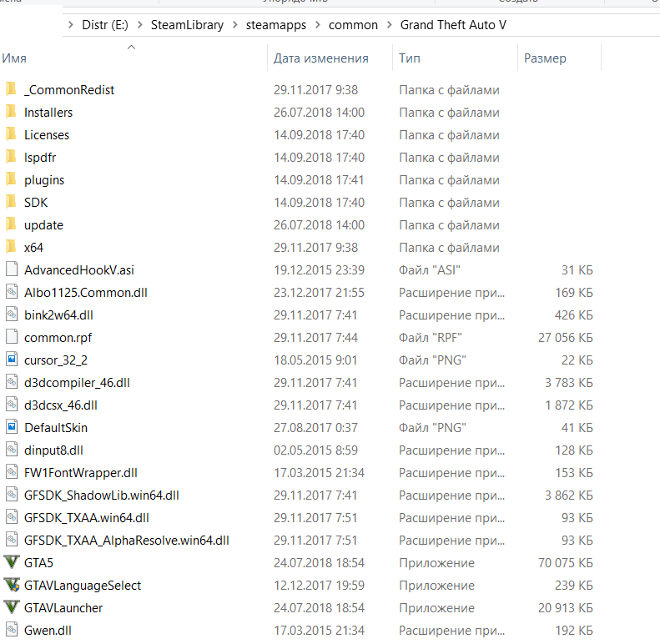660x644 pixels.
Task: Click the GTAVLanguageSelect application icon
Action: coord(12,585)
